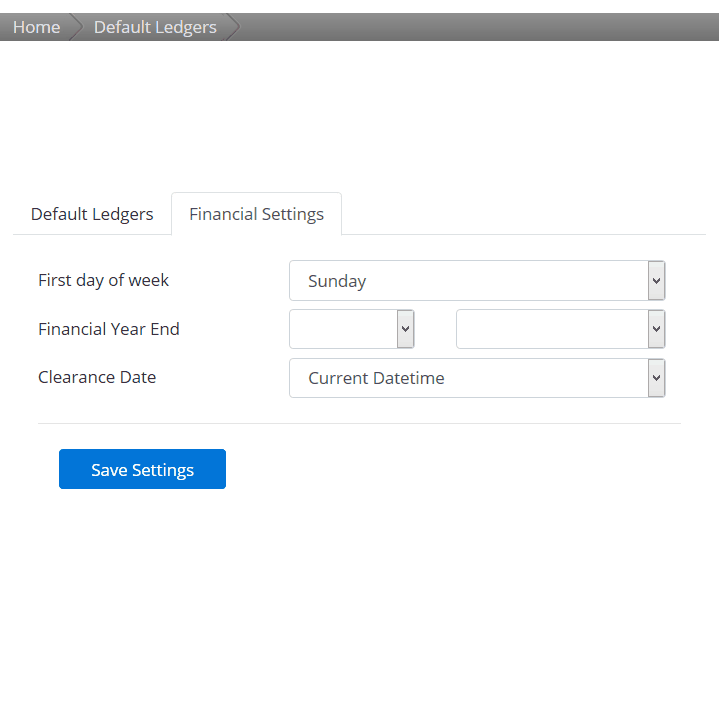
Task: Click the arrow on the Sunday dropdown
Action: pyautogui.click(x=657, y=281)
